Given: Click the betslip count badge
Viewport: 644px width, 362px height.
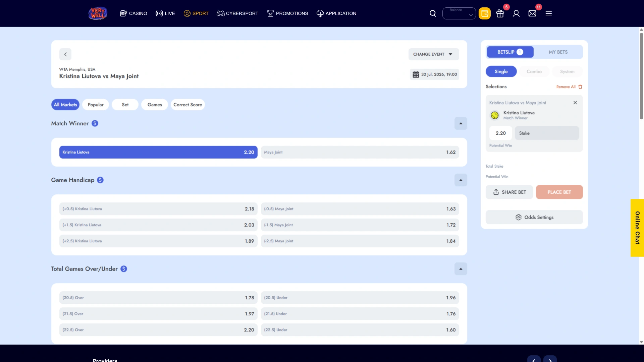Looking at the screenshot, I should (x=520, y=52).
